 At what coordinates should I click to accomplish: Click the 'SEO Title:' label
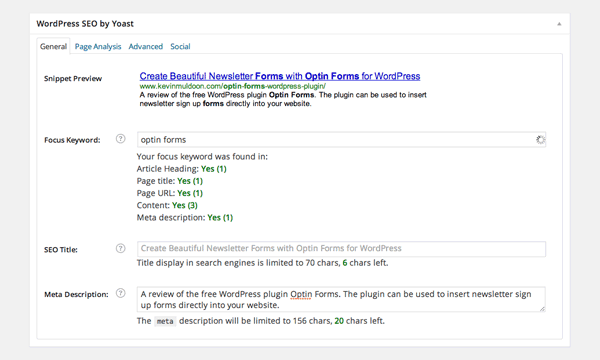point(60,250)
